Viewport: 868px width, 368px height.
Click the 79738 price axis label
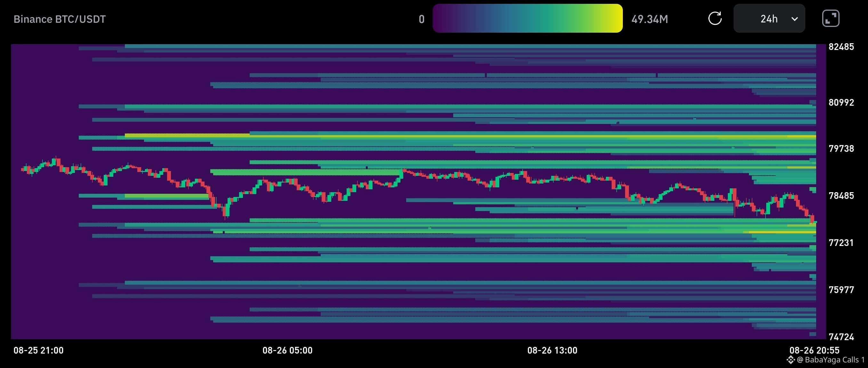841,149
